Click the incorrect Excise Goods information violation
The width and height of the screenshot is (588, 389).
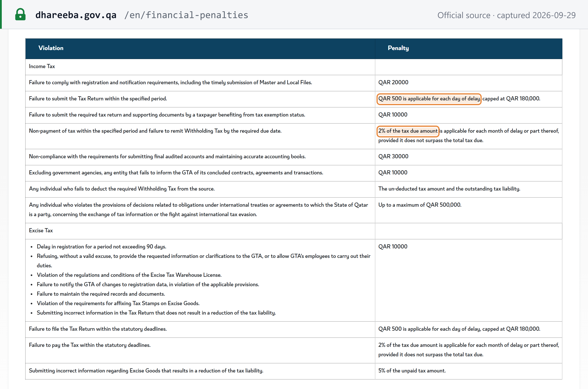coord(146,371)
